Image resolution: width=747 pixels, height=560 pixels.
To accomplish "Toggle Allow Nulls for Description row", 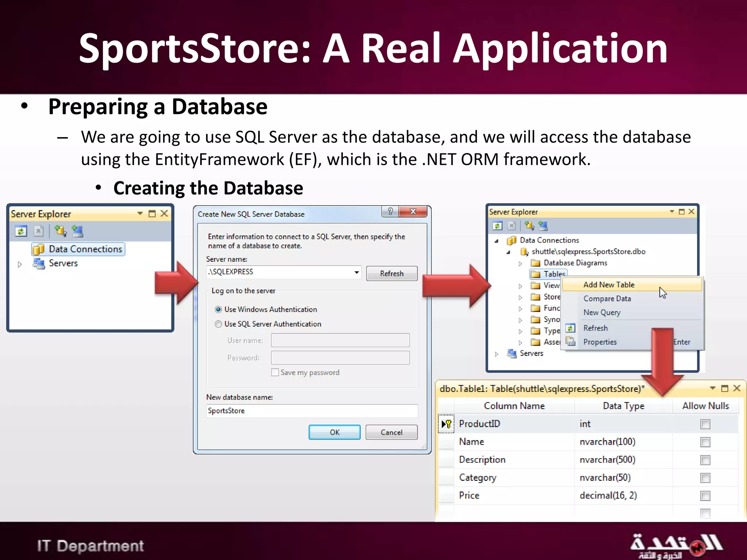I will [x=705, y=460].
